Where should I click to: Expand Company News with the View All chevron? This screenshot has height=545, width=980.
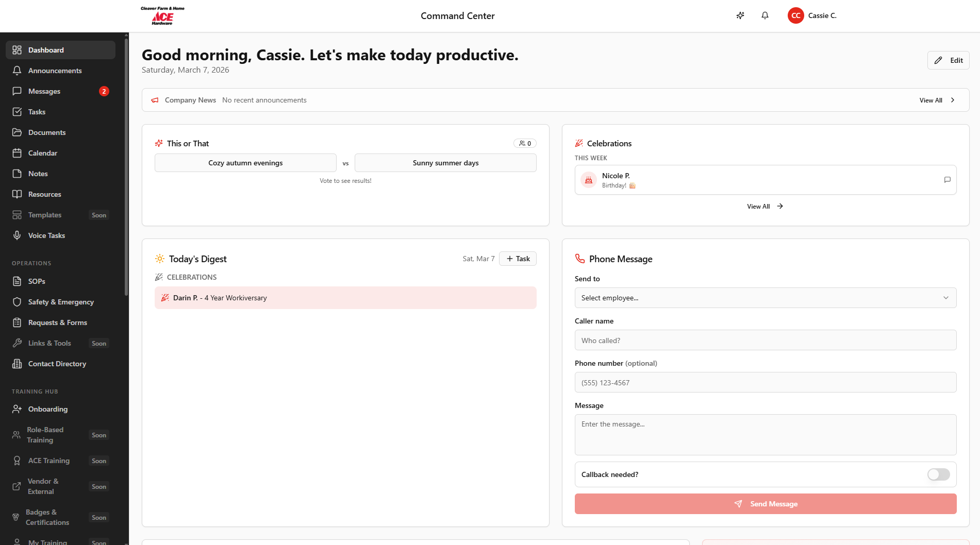pos(953,100)
